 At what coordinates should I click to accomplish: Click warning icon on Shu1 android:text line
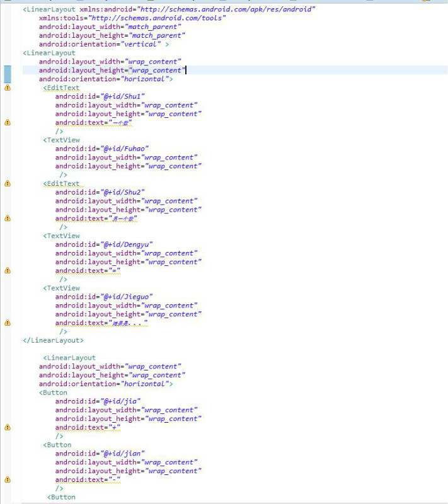(x=8, y=123)
